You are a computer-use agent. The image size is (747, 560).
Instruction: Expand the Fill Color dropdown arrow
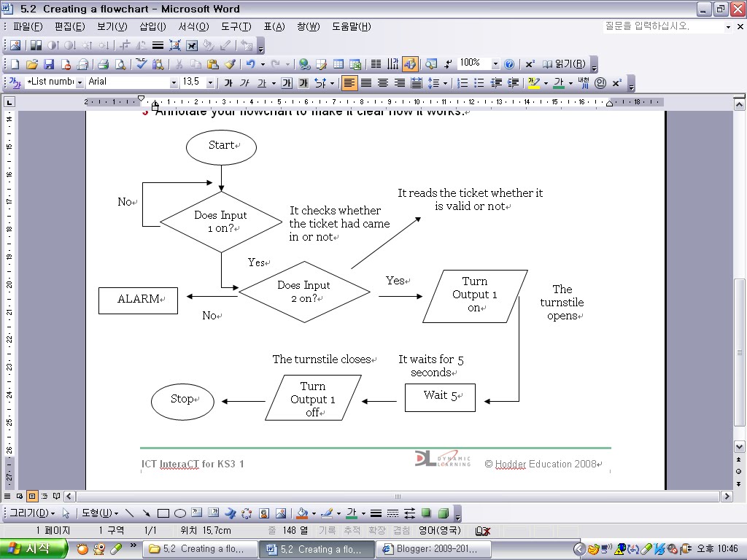pyautogui.click(x=314, y=513)
